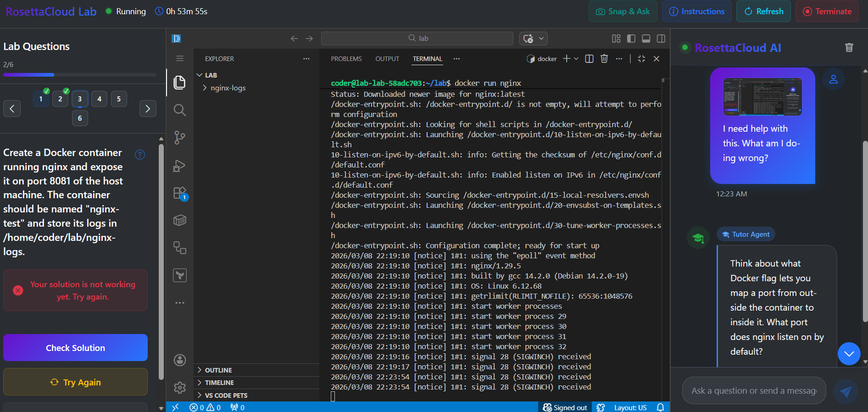The height and width of the screenshot is (412, 868).
Task: Send the chat message
Action: coord(846,391)
